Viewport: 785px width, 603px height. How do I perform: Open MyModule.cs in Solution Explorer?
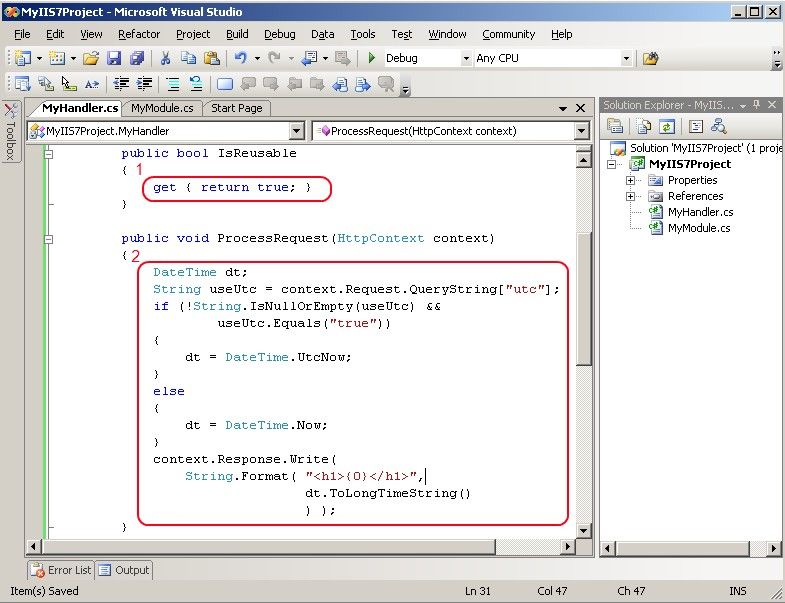click(698, 228)
